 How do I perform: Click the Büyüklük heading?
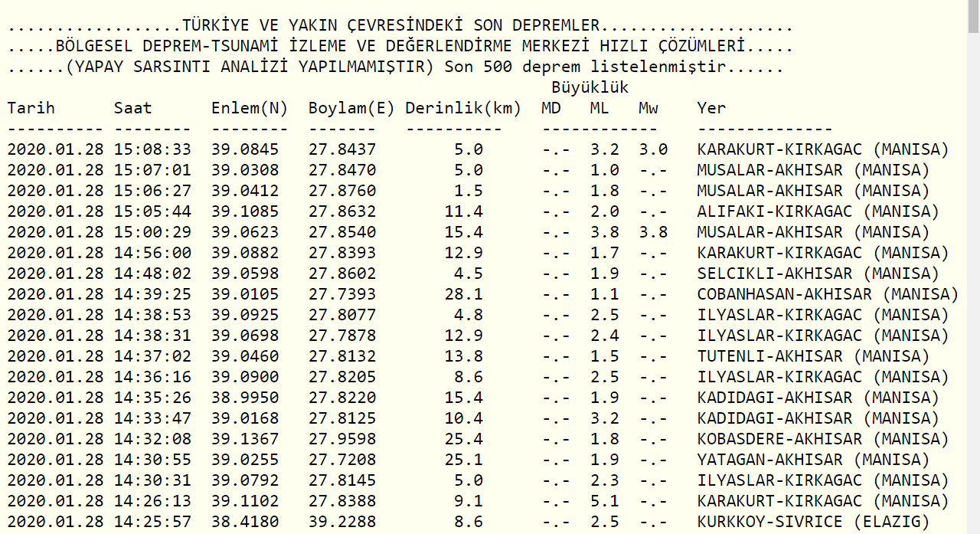click(590, 87)
